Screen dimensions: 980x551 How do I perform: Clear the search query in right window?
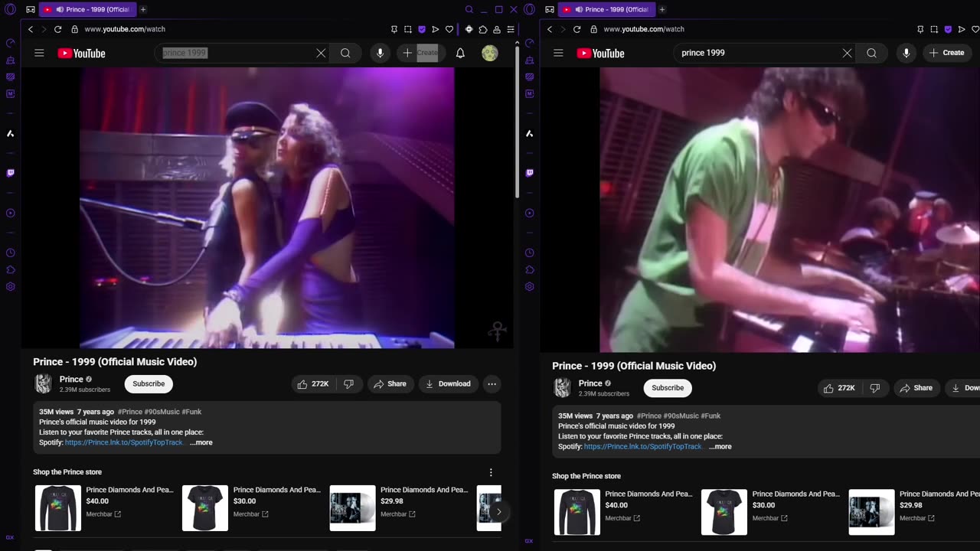point(847,53)
